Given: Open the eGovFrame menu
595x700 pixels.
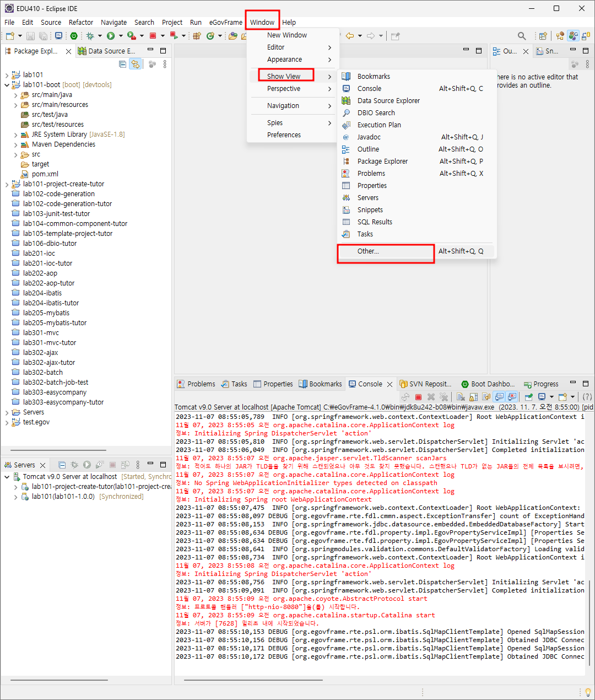Looking at the screenshot, I should pos(226,22).
